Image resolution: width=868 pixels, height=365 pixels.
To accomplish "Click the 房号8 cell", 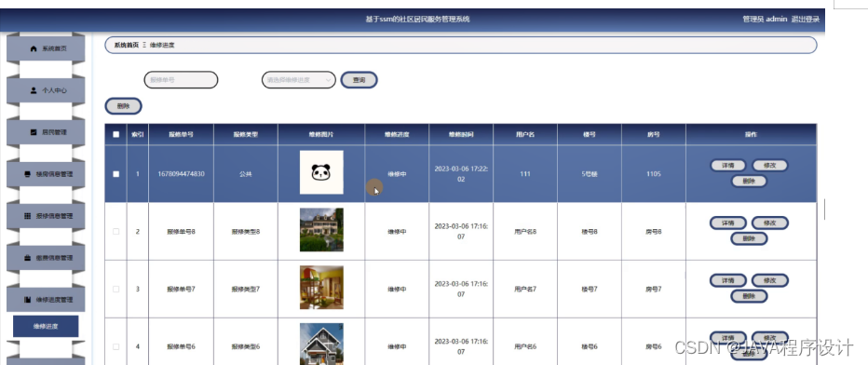I will [x=654, y=232].
